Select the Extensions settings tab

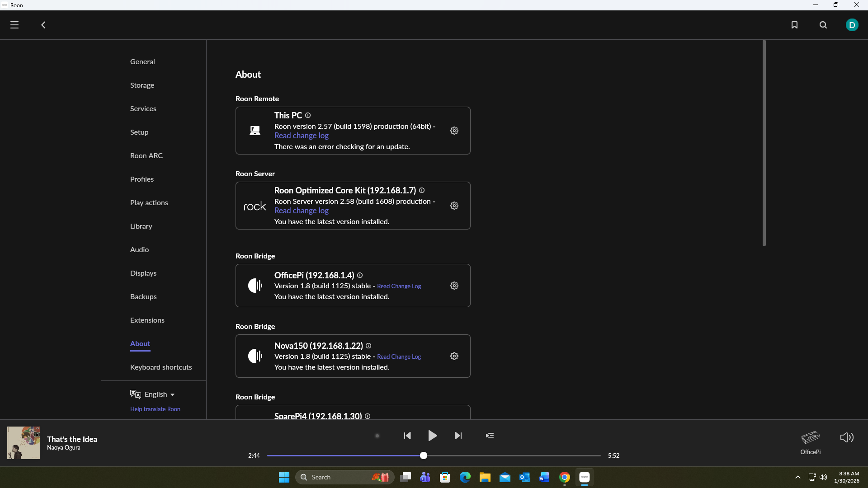[147, 320]
